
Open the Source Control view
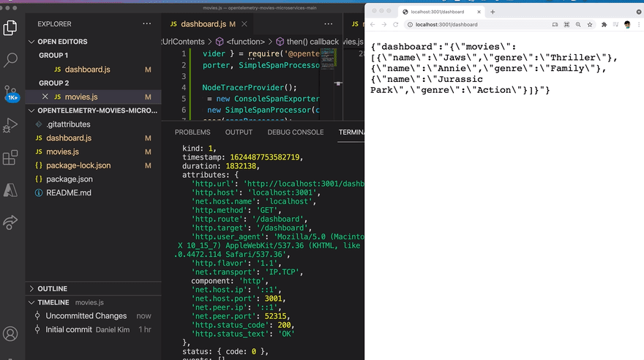(x=10, y=91)
